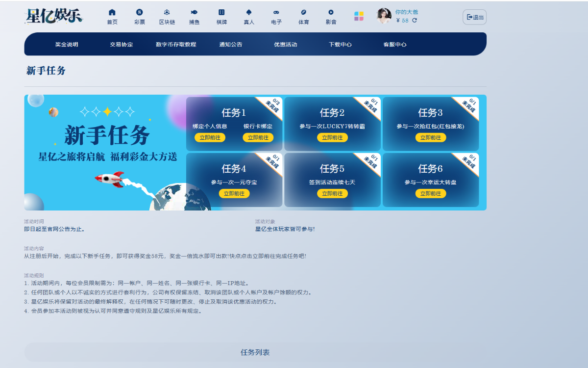This screenshot has width=588, height=368.
Task: Select 数字币存取教程 in navigation bar
Action: coord(176,44)
